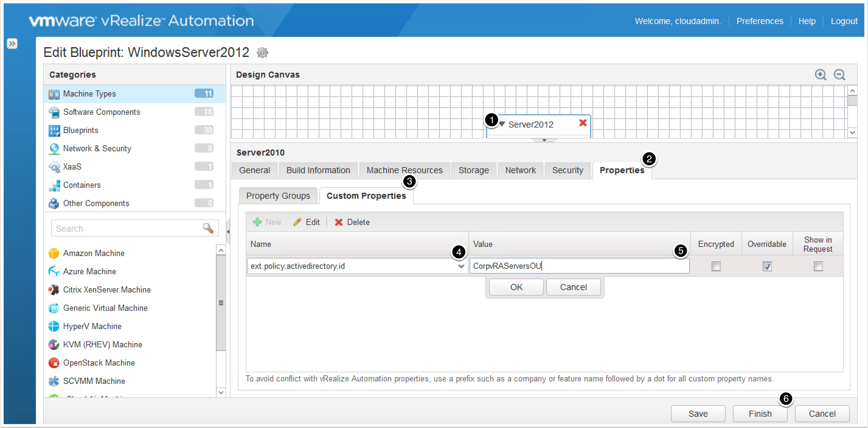This screenshot has width=868, height=428.
Task: Click the Network & Security globe icon
Action: [54, 149]
